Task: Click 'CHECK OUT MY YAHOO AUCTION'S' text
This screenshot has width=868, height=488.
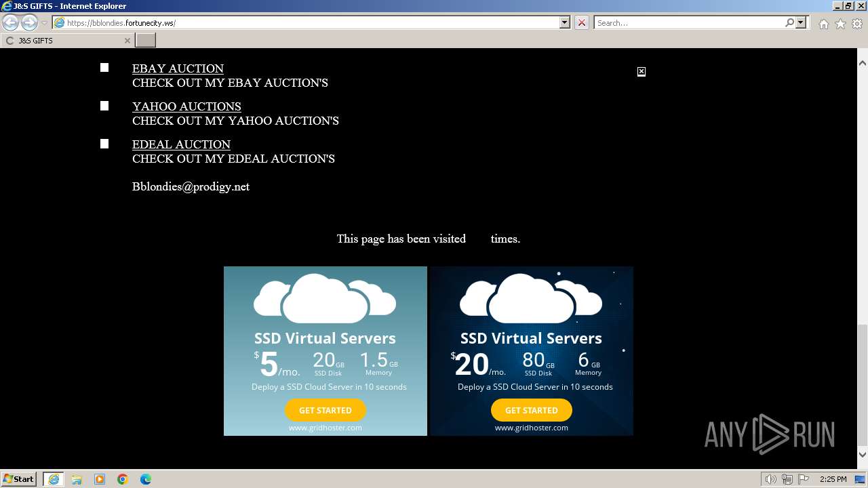Action: coord(235,121)
